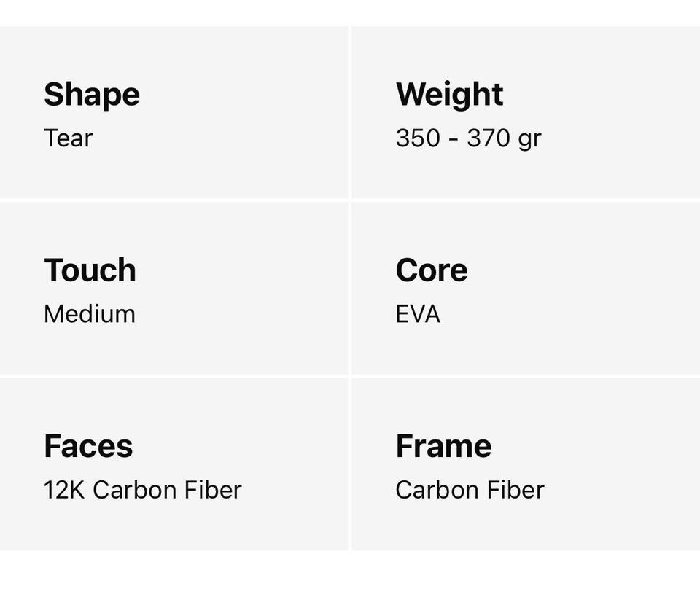Viewport: 700px width, 594px height.
Task: Select the 12K Carbon Fiber faces value
Action: click(142, 490)
